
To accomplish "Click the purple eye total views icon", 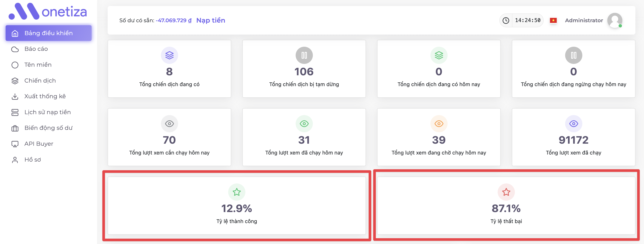I will [574, 123].
